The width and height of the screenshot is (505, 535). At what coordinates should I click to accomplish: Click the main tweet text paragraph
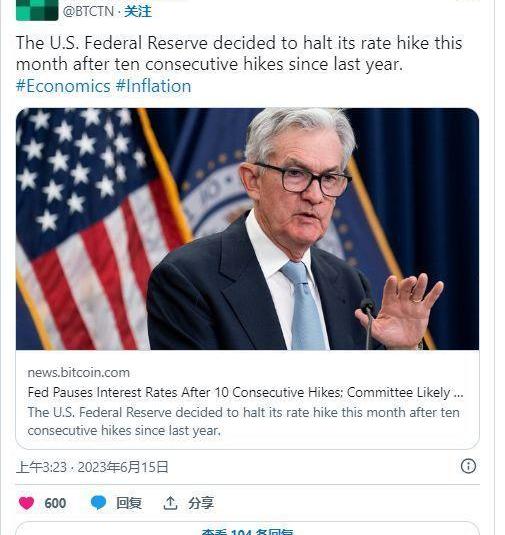click(x=239, y=54)
